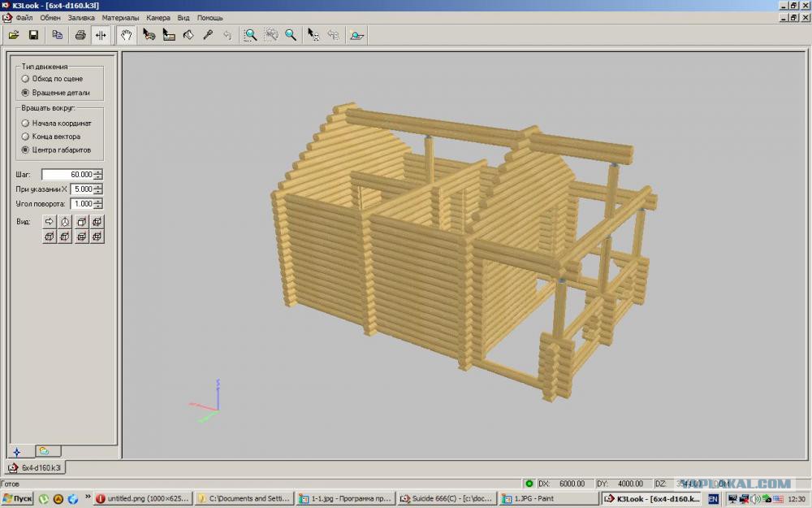812x508 pixels.
Task: Select the eyedropper material picker tool
Action: [x=208, y=35]
